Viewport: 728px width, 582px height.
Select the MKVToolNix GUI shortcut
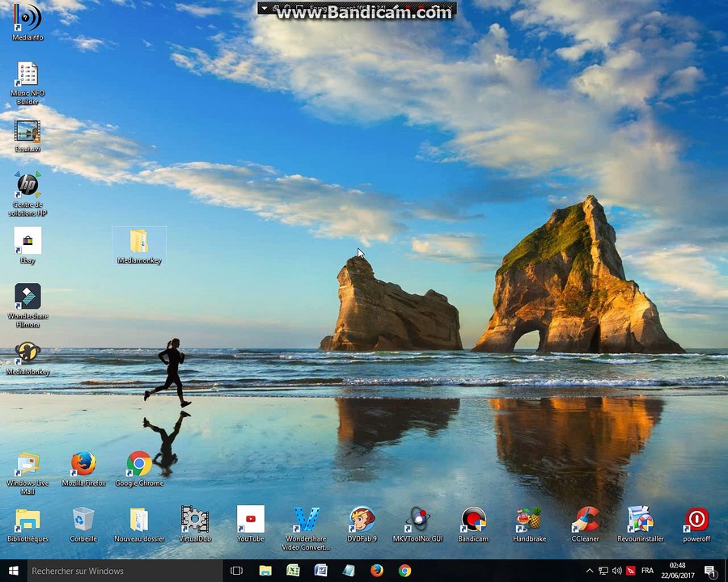tap(418, 525)
